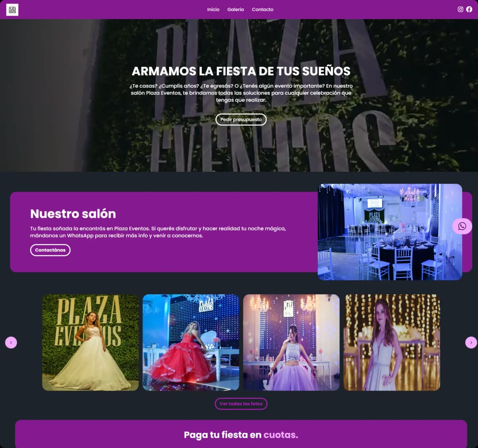Viewport: 478px width, 448px height.
Task: Open the Inicio navigation item
Action: click(x=213, y=9)
